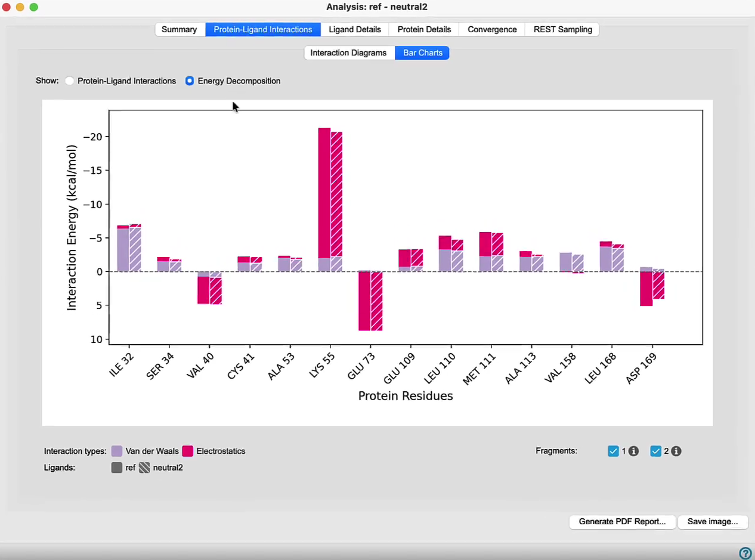Viewport: 755px width, 560px height.
Task: Uncheck the Fragment 1 checkbox
Action: click(613, 451)
